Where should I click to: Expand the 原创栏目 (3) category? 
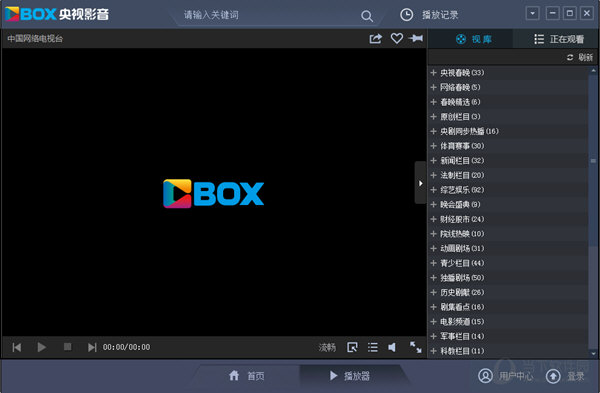pyautogui.click(x=508, y=116)
